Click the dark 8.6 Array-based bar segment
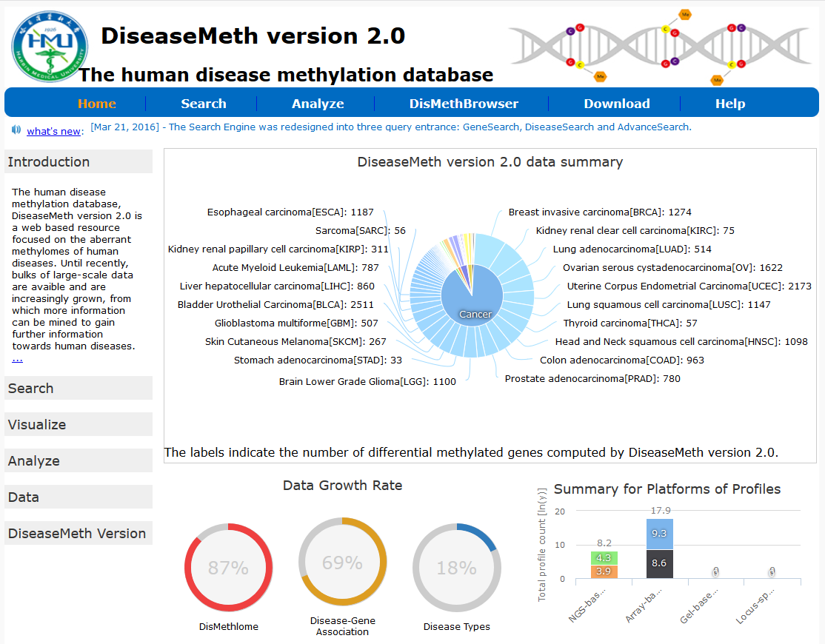 pyautogui.click(x=659, y=564)
